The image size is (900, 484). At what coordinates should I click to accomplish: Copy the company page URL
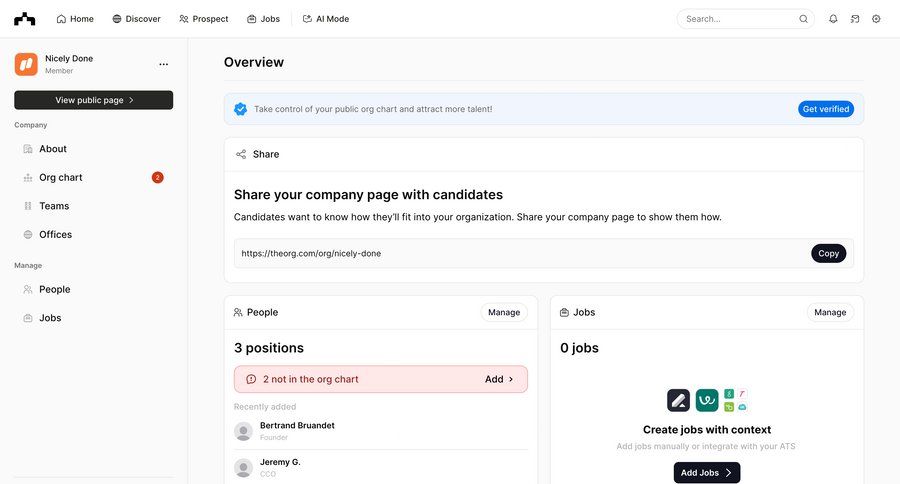click(828, 254)
